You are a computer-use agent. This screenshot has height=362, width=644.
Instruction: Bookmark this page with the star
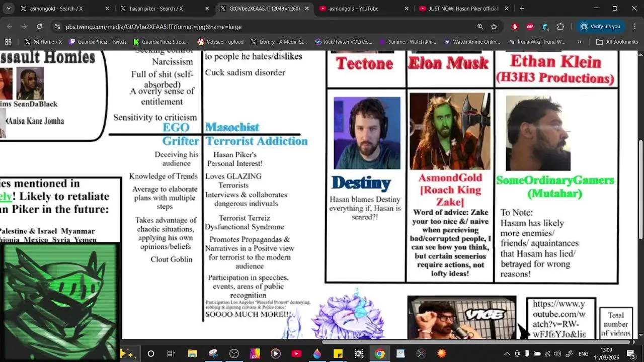pos(494,27)
